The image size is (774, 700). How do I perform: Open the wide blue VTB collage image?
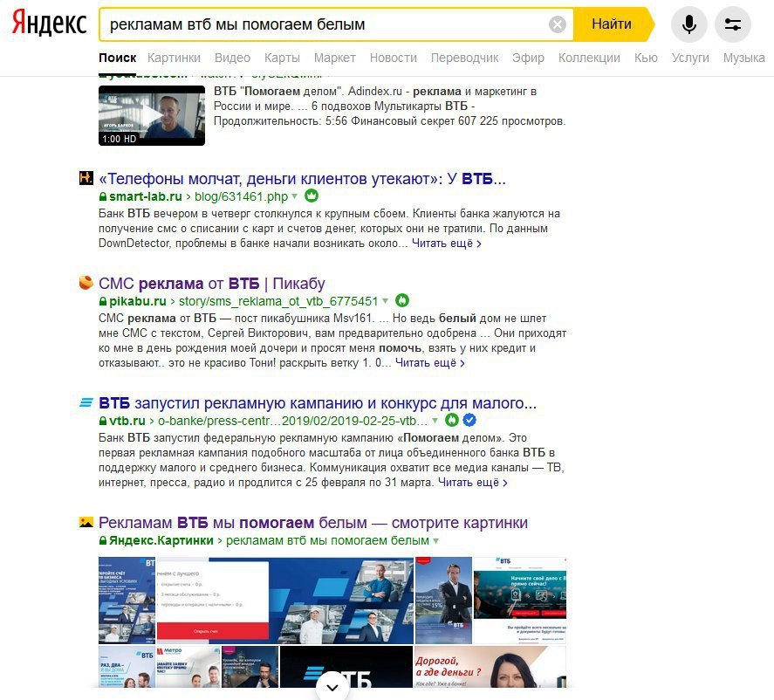284,600
